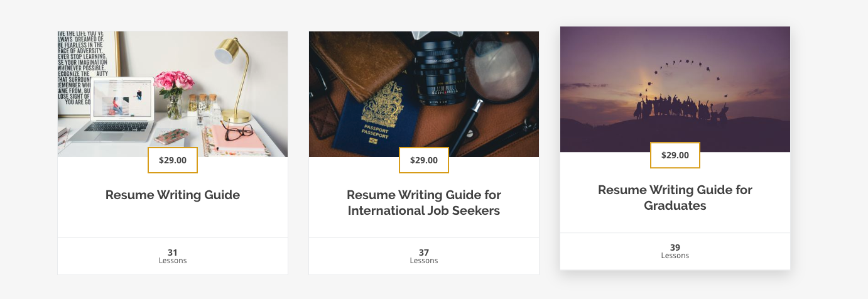
Task: Click the Lessons label under 39
Action: [675, 256]
